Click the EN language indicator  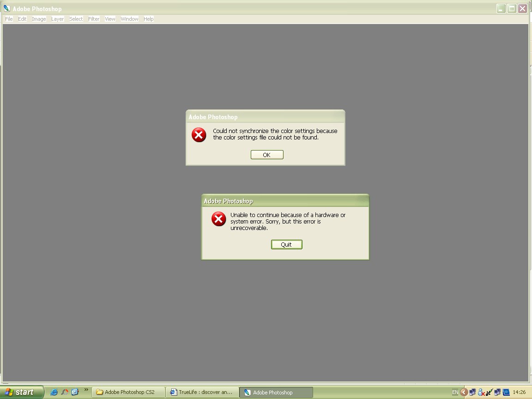pos(455,392)
